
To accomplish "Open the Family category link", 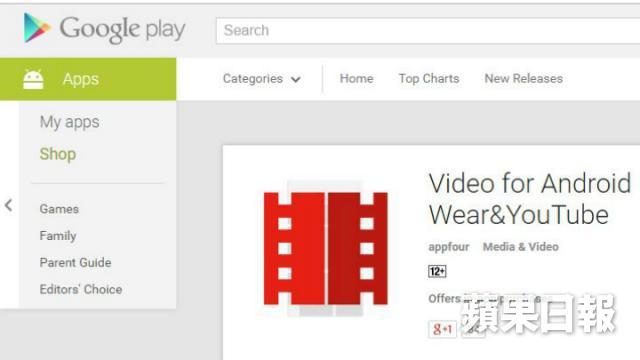I will point(58,236).
